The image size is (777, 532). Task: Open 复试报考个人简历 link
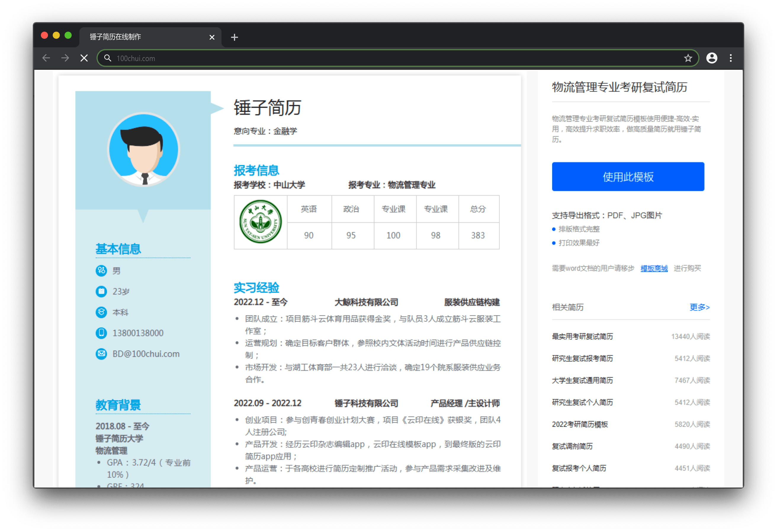[579, 468]
